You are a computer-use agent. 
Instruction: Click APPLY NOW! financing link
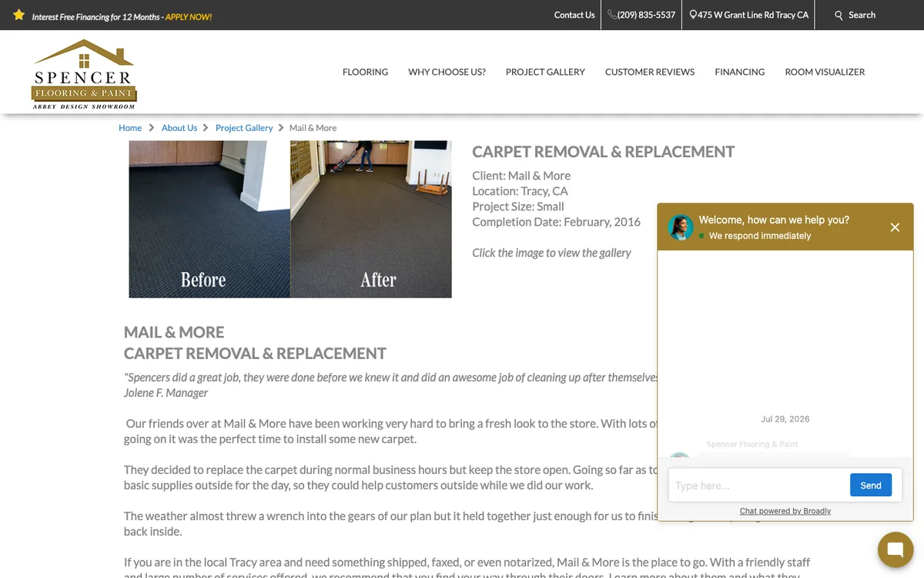click(x=189, y=17)
